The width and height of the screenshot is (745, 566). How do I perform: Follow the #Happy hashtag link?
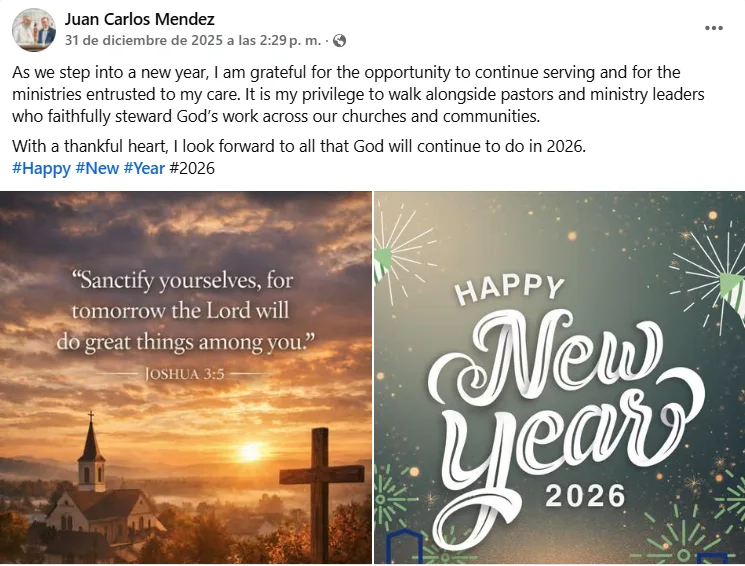click(41, 168)
